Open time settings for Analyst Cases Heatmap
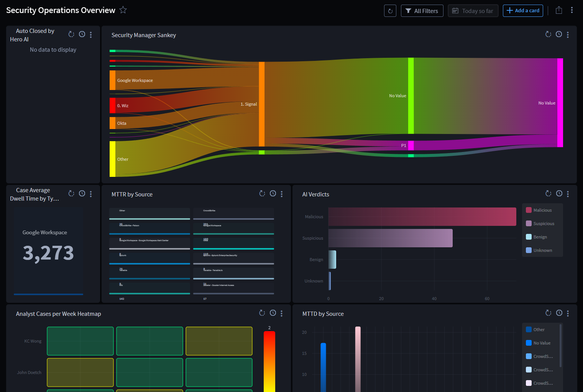583x392 pixels. [273, 313]
